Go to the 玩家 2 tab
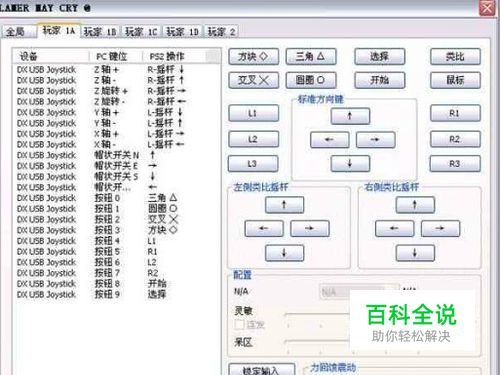This screenshot has height=375, width=500. click(x=221, y=32)
